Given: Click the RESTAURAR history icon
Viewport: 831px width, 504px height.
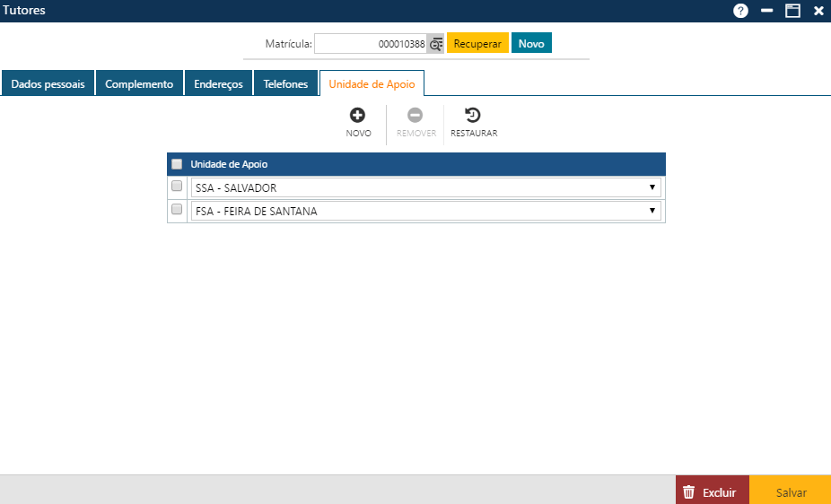Looking at the screenshot, I should [x=473, y=115].
